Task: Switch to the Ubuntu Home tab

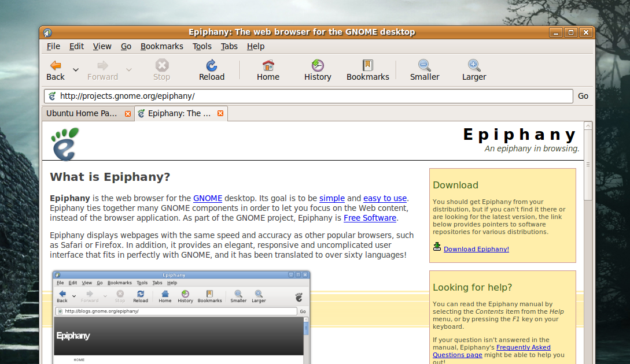Action: [x=82, y=113]
